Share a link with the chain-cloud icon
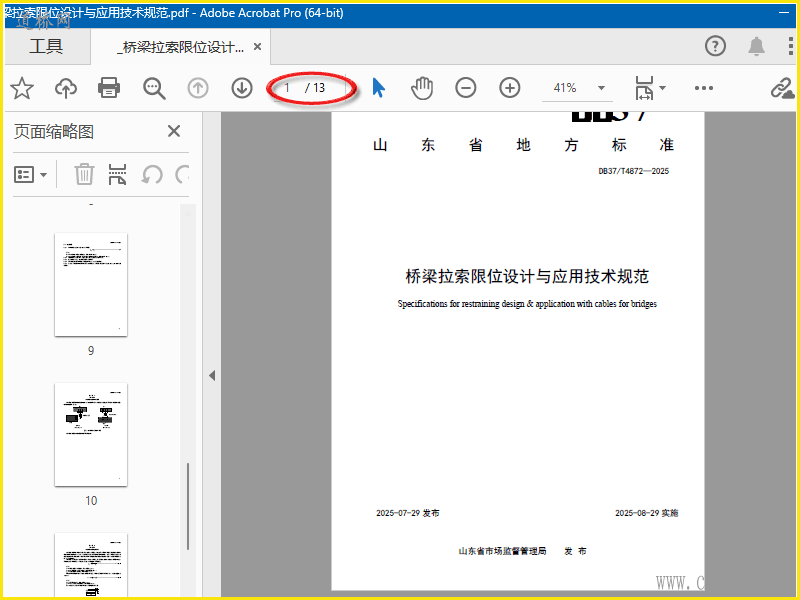Viewport: 800px width, 600px height. coord(783,88)
